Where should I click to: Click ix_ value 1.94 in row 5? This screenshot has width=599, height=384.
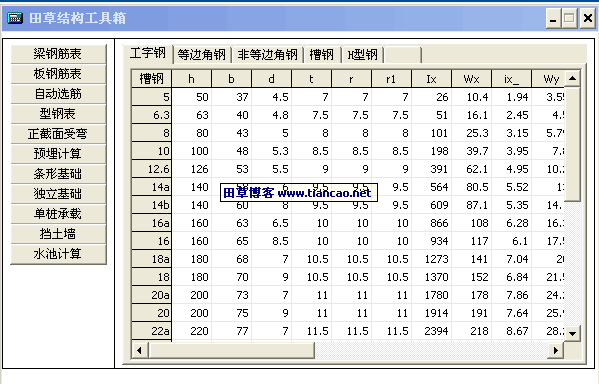coord(512,97)
